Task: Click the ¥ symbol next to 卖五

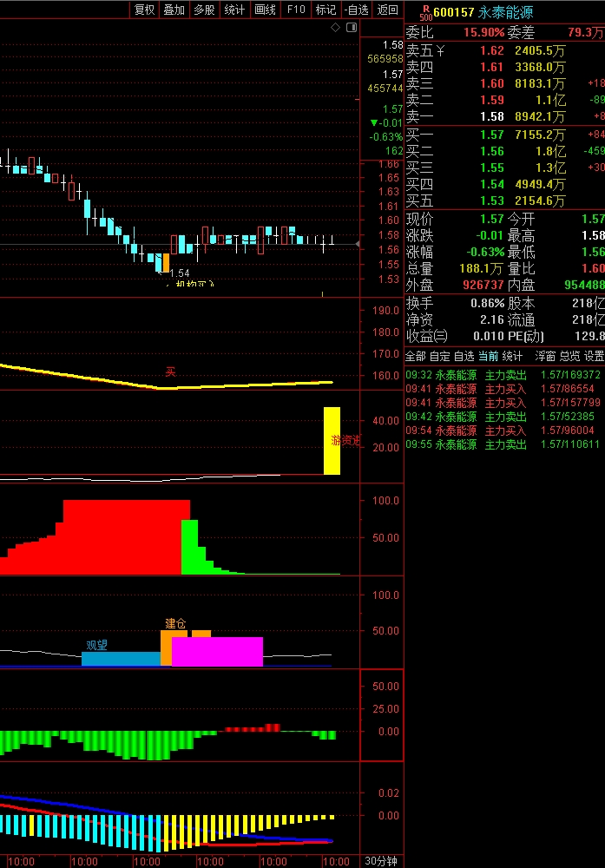Action: pos(440,51)
